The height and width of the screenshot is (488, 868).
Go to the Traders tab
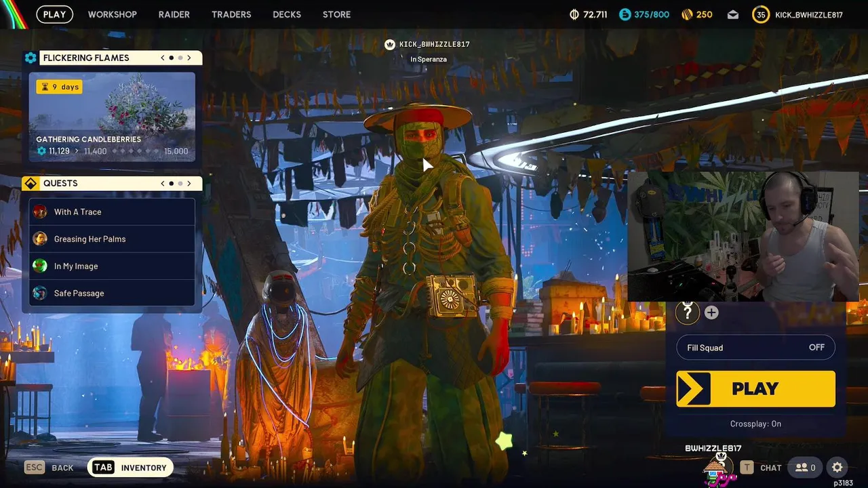[x=231, y=14]
